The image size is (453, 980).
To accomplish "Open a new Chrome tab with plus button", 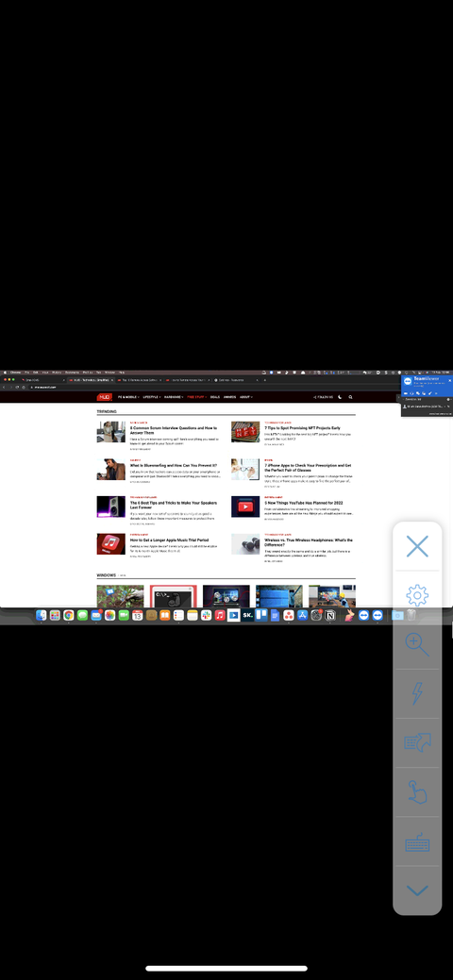I will 264,380.
